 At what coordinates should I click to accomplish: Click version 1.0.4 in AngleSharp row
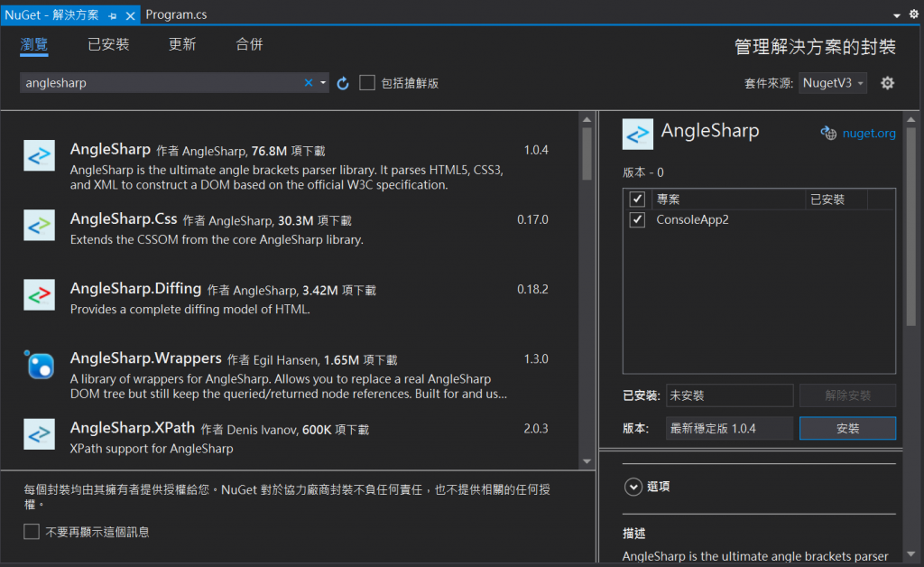(536, 150)
